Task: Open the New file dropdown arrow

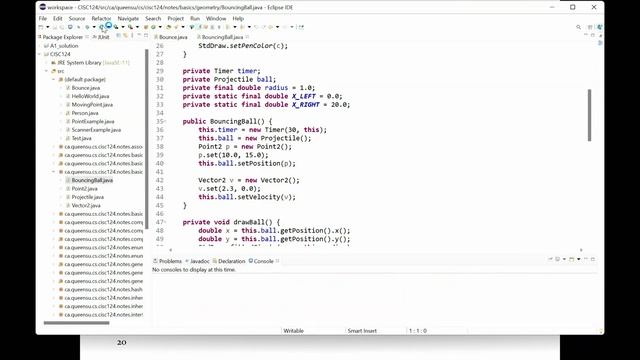Action: tap(48, 27)
